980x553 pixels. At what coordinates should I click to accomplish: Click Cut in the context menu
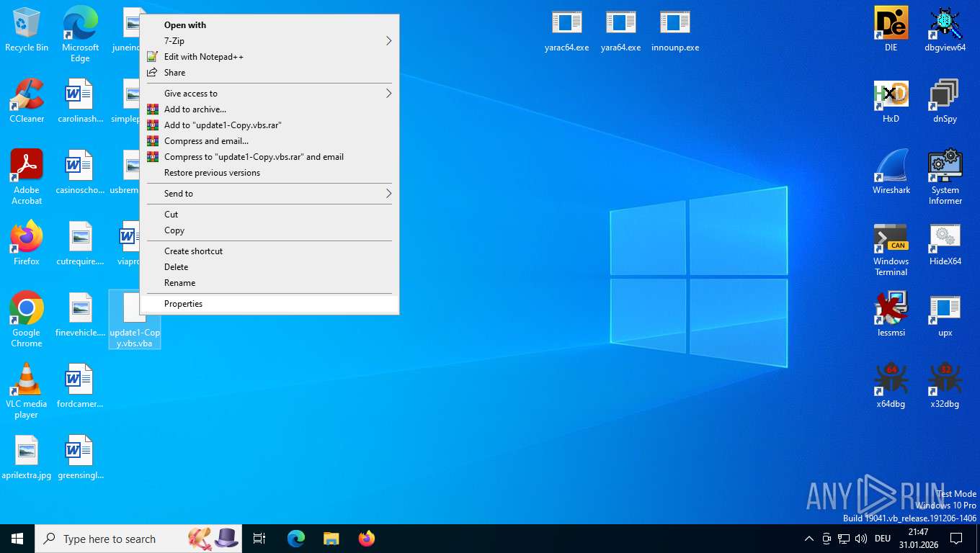click(269, 215)
